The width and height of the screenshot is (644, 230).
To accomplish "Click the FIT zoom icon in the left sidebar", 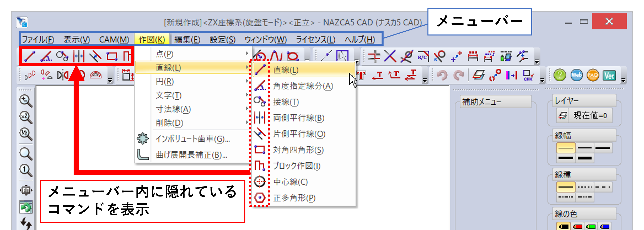I will pos(26,190).
